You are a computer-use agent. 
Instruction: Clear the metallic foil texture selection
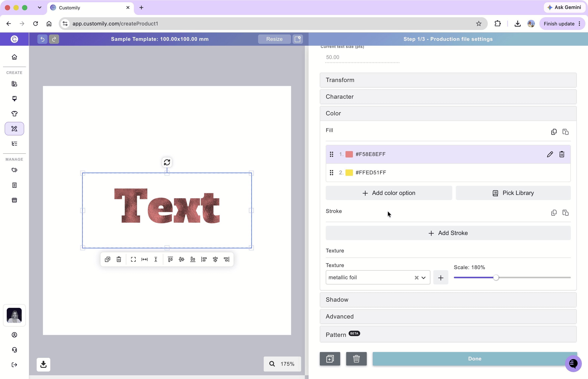pyautogui.click(x=416, y=278)
